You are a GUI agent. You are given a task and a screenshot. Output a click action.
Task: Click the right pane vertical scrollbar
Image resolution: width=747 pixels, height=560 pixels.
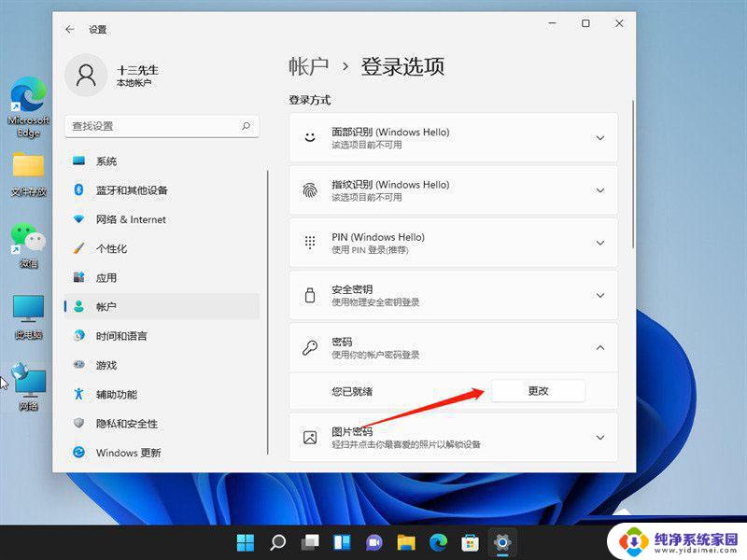coord(633,174)
